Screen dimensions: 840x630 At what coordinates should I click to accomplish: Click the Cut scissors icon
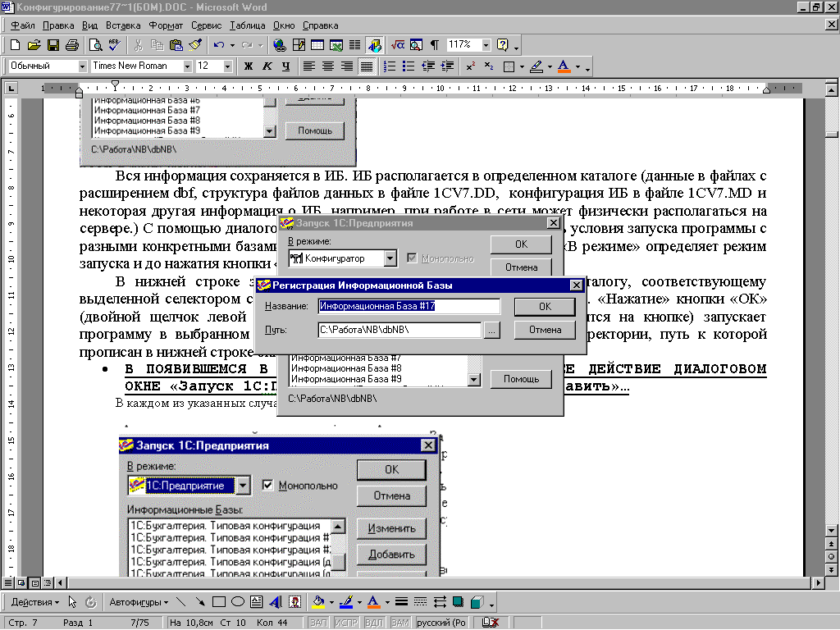coord(138,45)
